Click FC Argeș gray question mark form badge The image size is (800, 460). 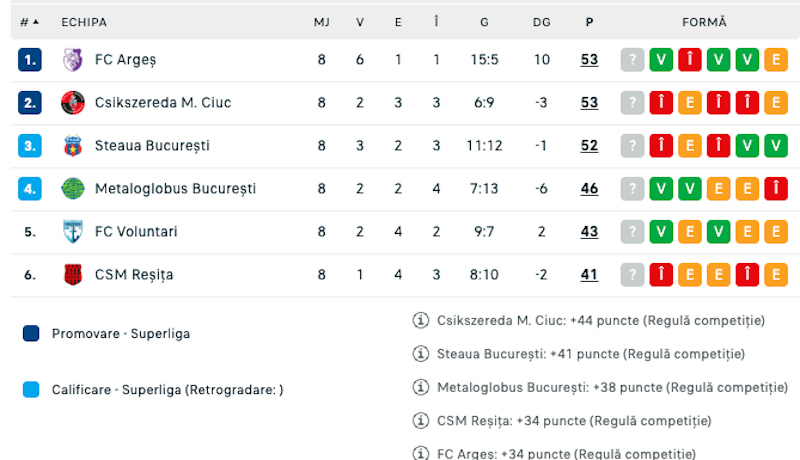tap(632, 59)
